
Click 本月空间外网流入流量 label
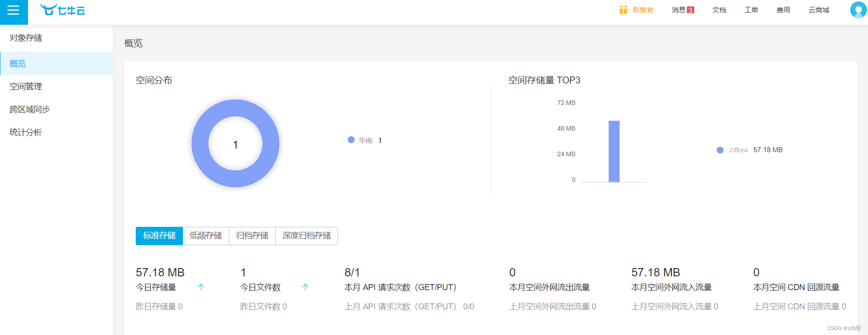pyautogui.click(x=672, y=287)
